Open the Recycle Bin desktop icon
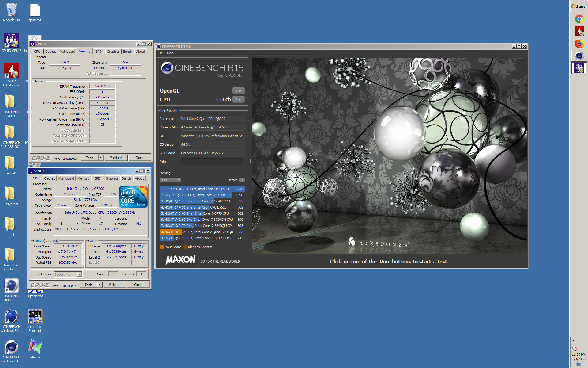 (x=11, y=13)
